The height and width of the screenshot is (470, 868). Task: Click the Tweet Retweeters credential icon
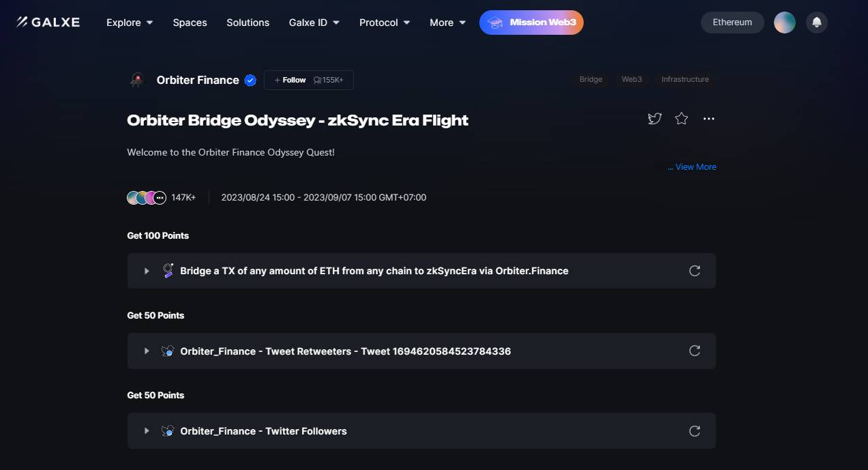coord(168,351)
